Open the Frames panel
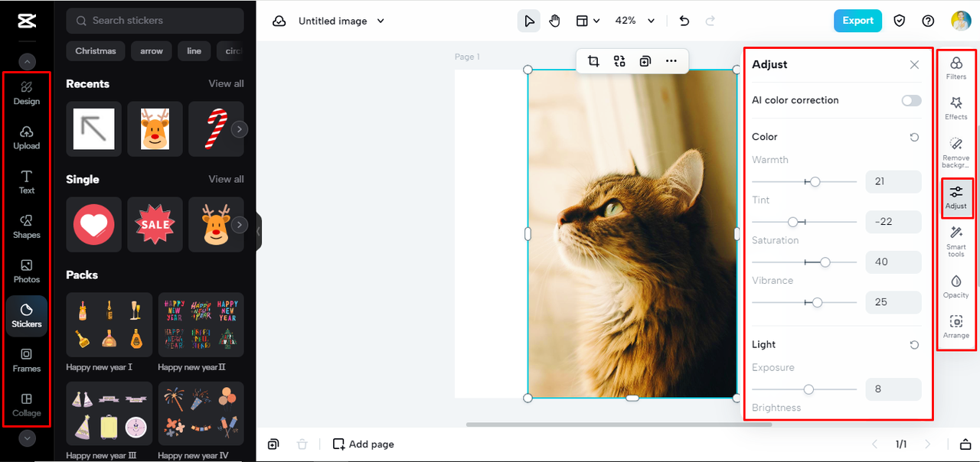980x462 pixels. [x=27, y=360]
